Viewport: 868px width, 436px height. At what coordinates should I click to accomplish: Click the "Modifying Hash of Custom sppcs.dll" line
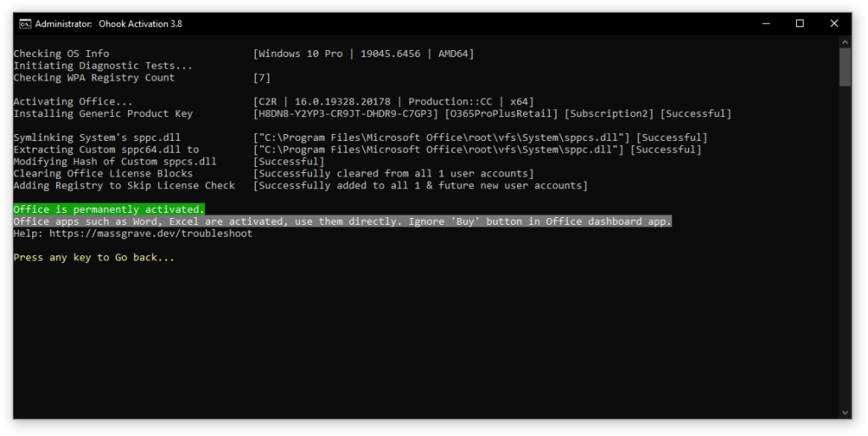(x=114, y=161)
